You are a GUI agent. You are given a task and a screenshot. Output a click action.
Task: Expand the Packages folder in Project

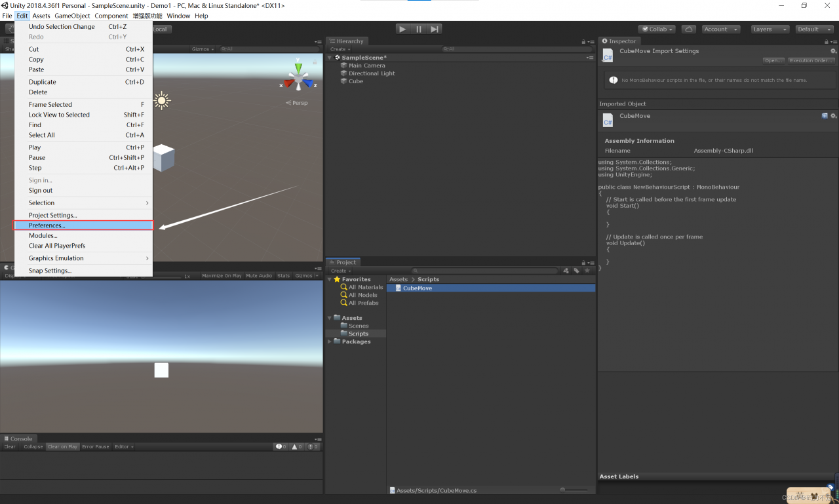330,341
